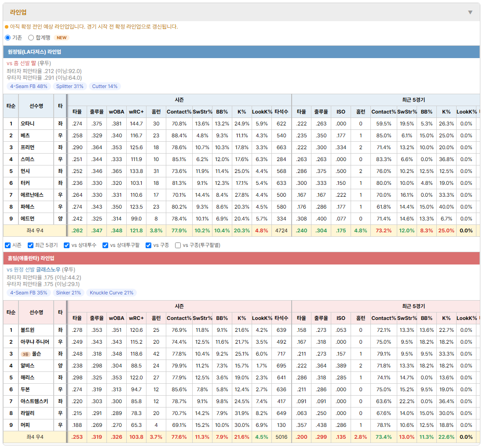Screen dimensions: 483x448
Task: Click the wOBA column header in Atlanta table
Action: pos(117,318)
